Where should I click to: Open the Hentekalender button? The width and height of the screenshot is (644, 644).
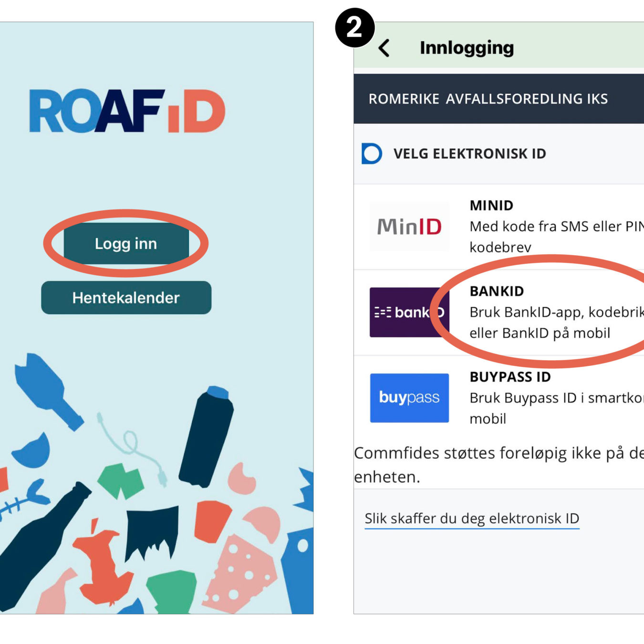point(126,298)
